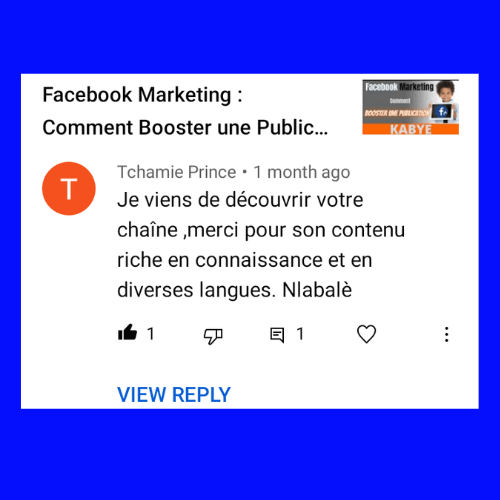Open replies via the comment bubble icon

277,335
